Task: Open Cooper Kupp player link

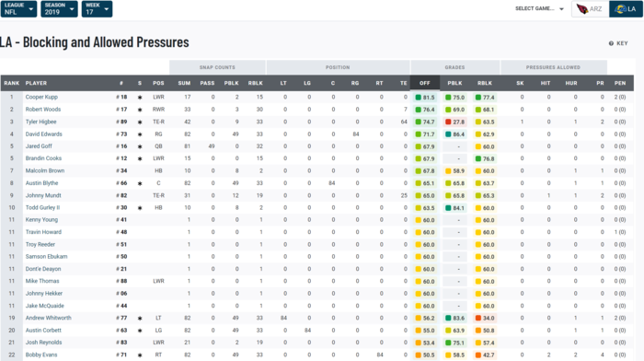Action: (41, 97)
